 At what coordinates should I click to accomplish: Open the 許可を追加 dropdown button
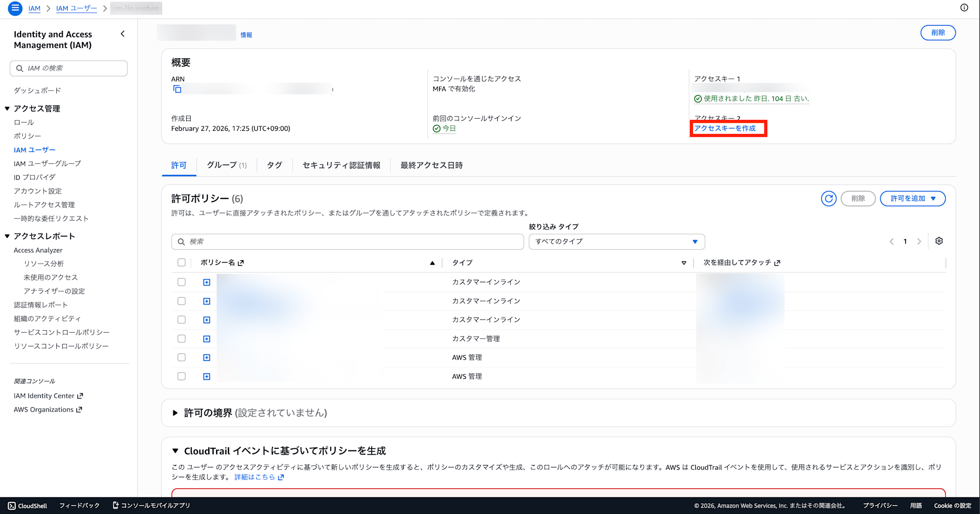point(912,198)
